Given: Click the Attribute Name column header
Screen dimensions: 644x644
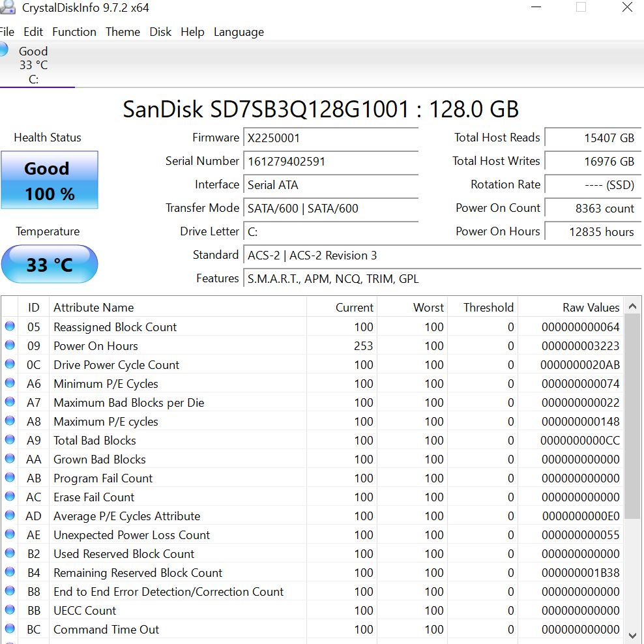Looking at the screenshot, I should [93, 308].
